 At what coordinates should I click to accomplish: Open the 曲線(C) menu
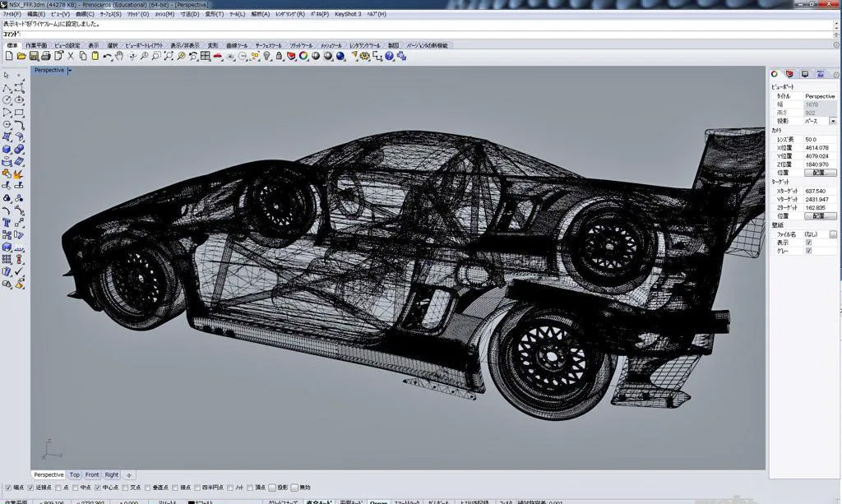[x=85, y=14]
